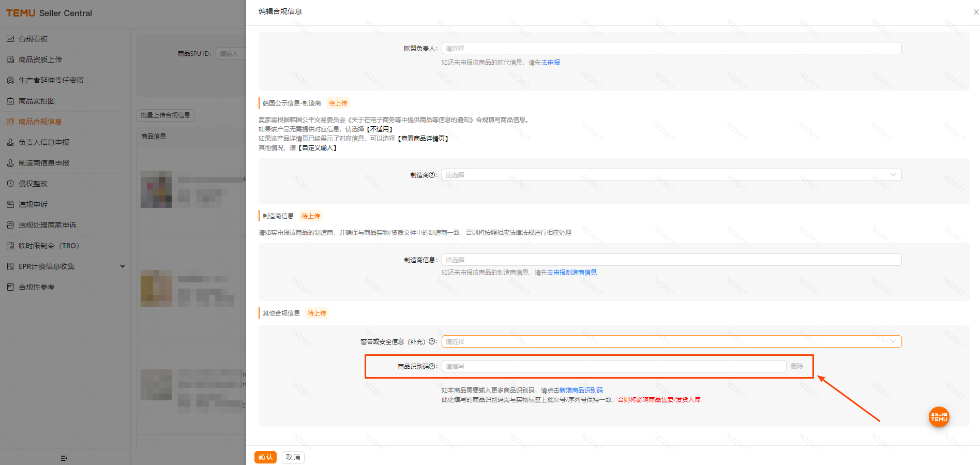
Task: Click the 生产者延伸责任资质 icon
Action: coord(10,80)
